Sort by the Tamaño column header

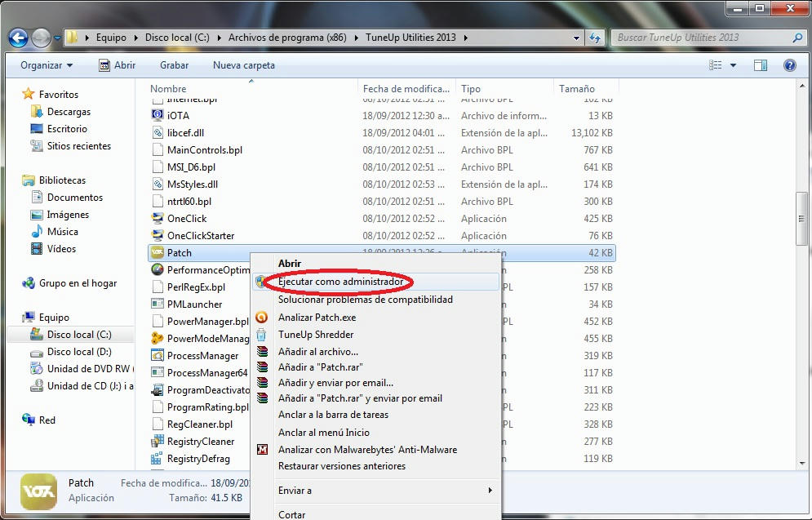coord(586,88)
